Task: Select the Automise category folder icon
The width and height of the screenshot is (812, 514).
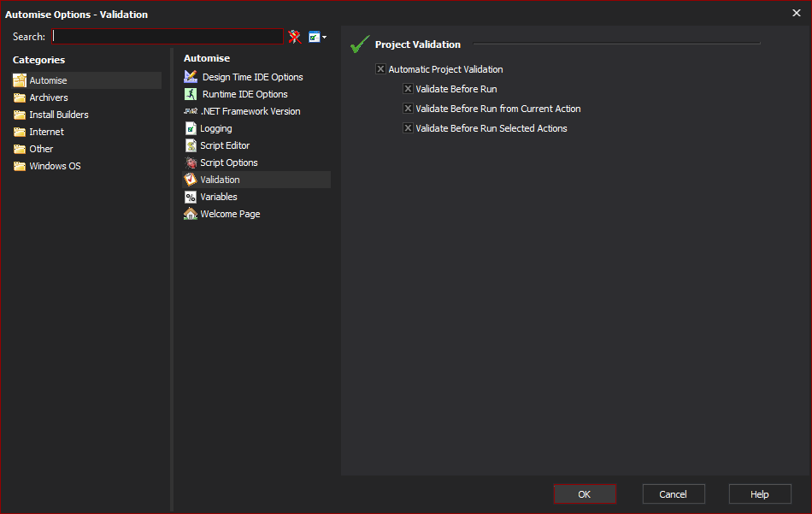Action: point(20,80)
